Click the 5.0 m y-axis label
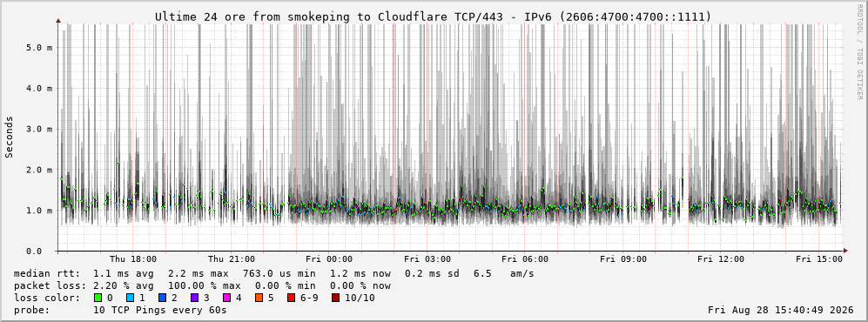This screenshot has width=868, height=322. click(39, 48)
